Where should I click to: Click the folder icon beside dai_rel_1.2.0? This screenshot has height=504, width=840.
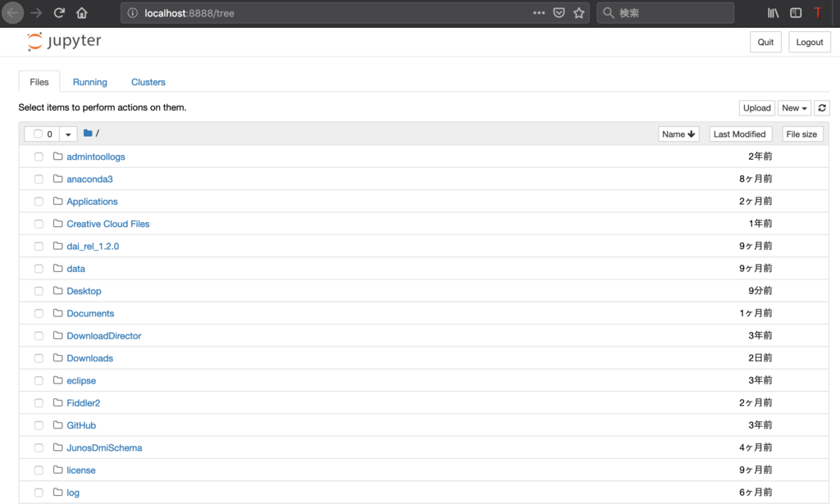58,246
